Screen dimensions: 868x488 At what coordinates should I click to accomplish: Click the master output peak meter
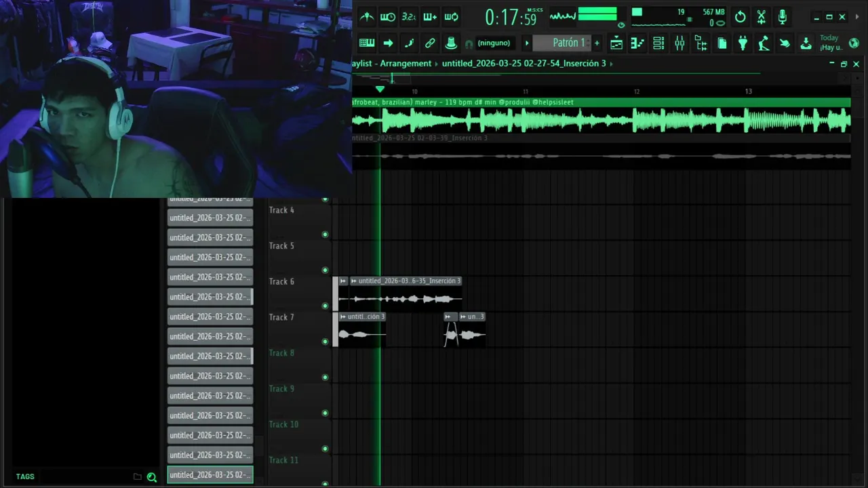point(597,15)
